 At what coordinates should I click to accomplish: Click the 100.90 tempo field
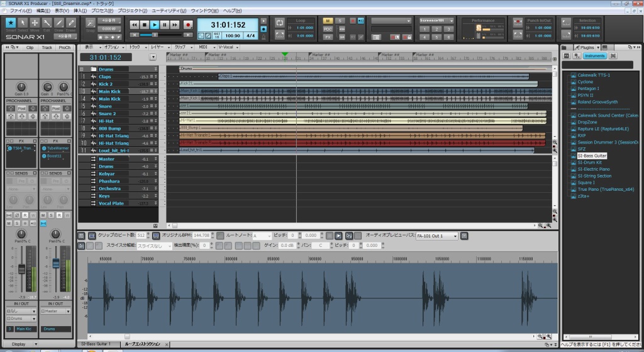point(233,36)
